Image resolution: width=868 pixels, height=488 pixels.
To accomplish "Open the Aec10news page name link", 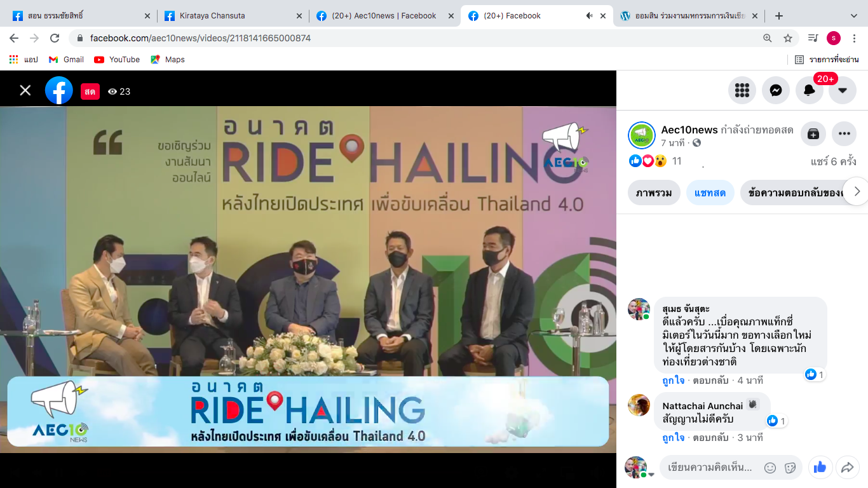I will pos(689,130).
